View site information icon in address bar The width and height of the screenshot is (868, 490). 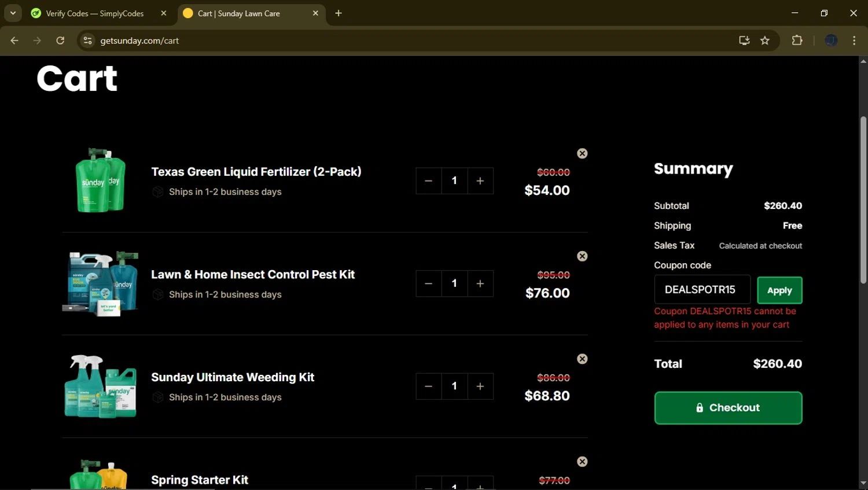click(x=88, y=40)
